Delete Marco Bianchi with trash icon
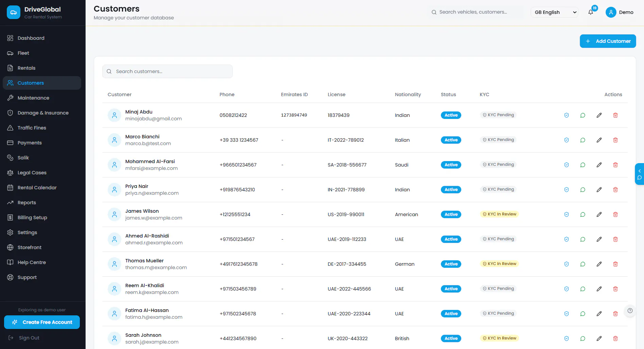The width and height of the screenshot is (644, 349). [615, 140]
